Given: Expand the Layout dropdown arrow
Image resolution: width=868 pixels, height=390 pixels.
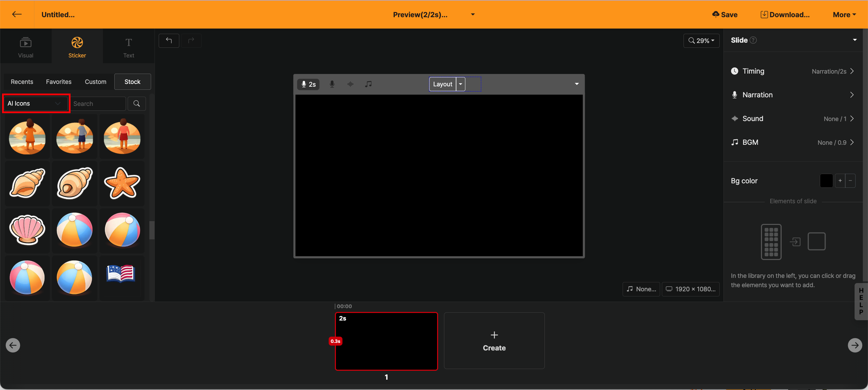Looking at the screenshot, I should pyautogui.click(x=461, y=84).
